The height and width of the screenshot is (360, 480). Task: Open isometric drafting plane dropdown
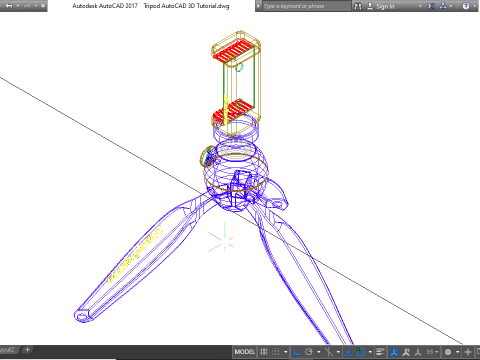338,352
